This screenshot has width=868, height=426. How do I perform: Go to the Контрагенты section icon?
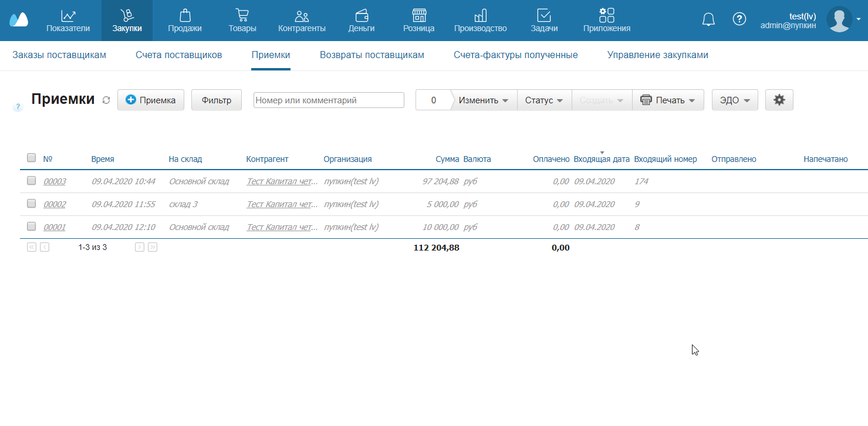pos(302,16)
